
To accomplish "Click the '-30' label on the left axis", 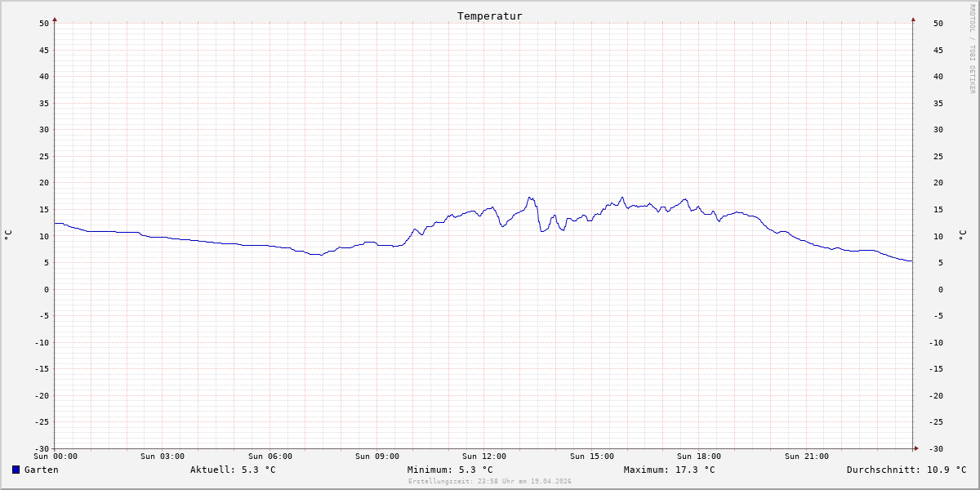I will coord(42,449).
